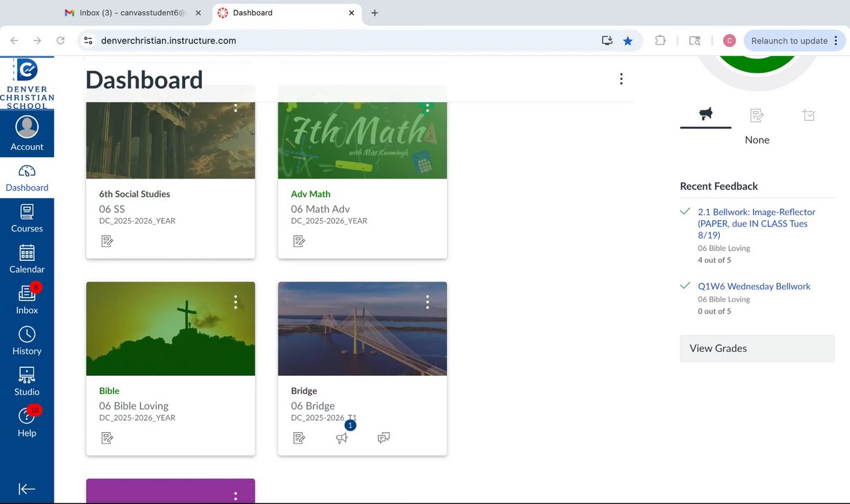Select the events tab in planner widget
The width and height of the screenshot is (850, 504).
tap(808, 116)
